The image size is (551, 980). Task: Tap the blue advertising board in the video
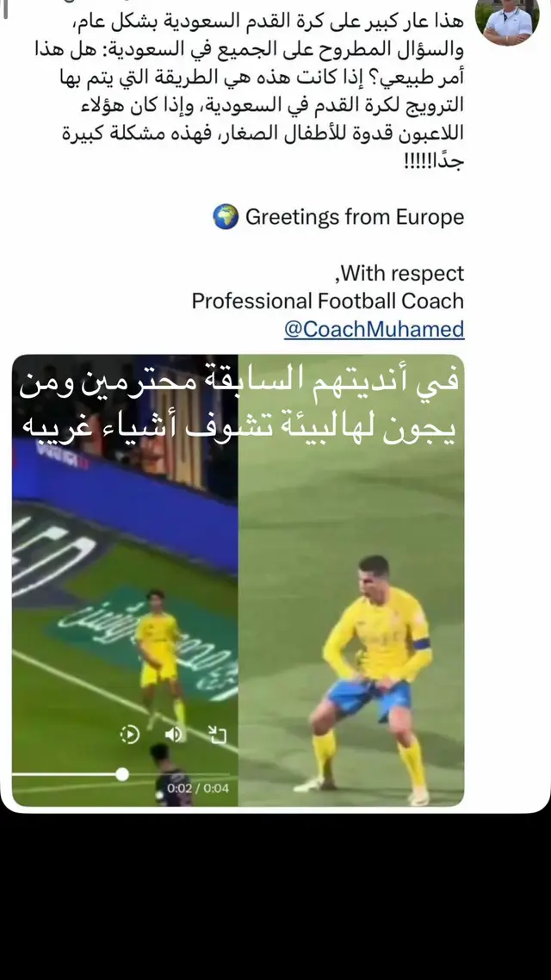point(125,505)
